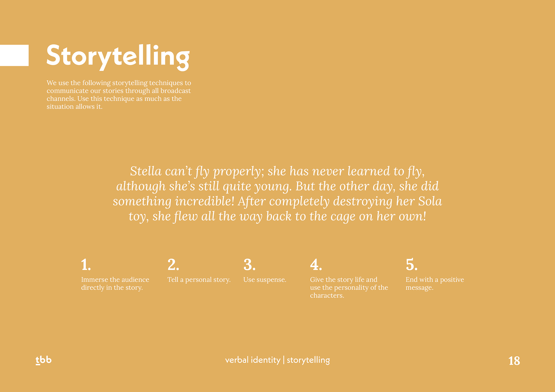The height and width of the screenshot is (392, 555).
Task: Click the quote line mentioning Sola toy
Action: tap(277, 201)
